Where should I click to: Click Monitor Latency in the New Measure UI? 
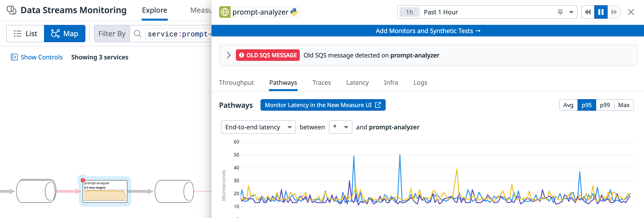[323, 105]
